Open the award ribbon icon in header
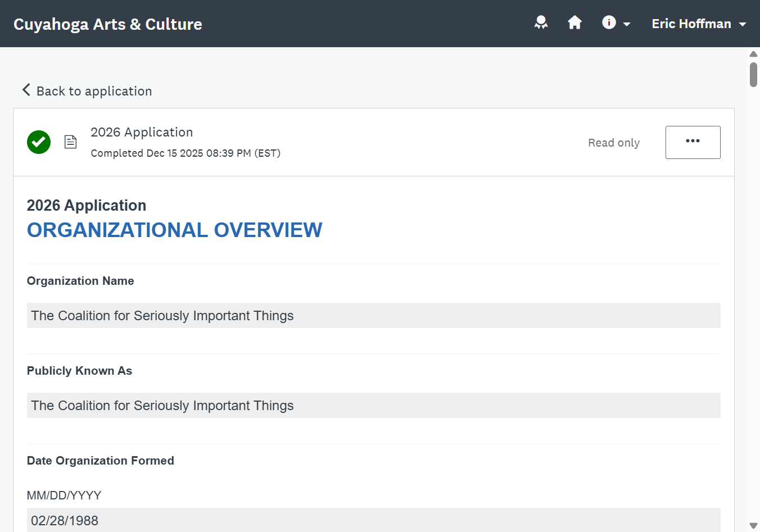Image resolution: width=760 pixels, height=532 pixels. click(541, 23)
